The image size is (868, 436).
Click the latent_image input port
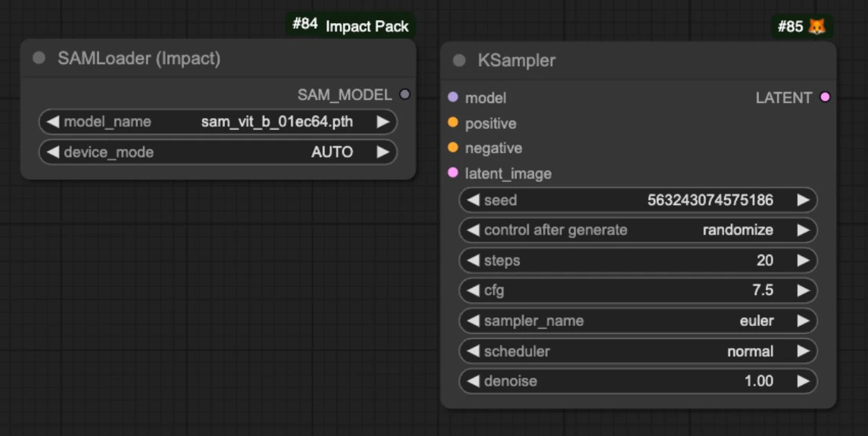453,173
